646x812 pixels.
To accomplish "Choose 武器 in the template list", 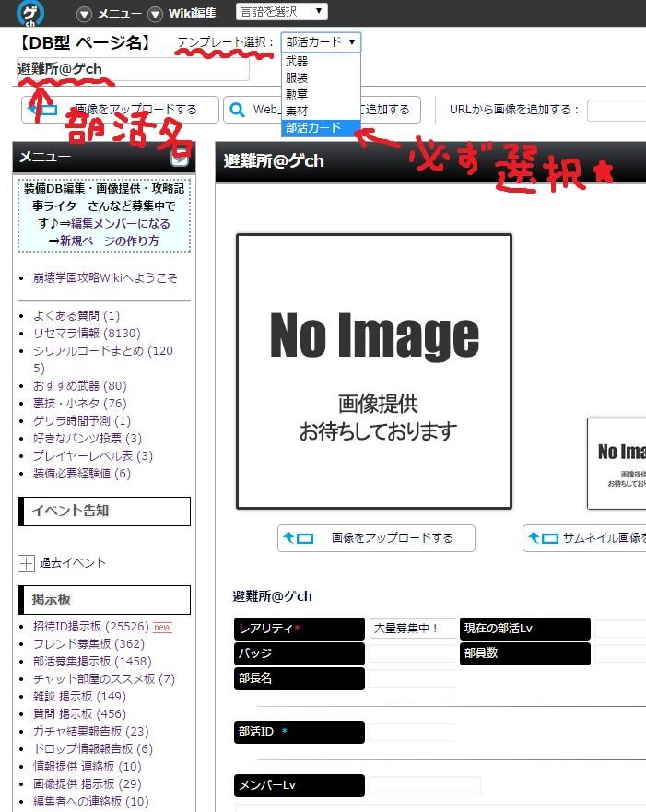I will [x=297, y=61].
